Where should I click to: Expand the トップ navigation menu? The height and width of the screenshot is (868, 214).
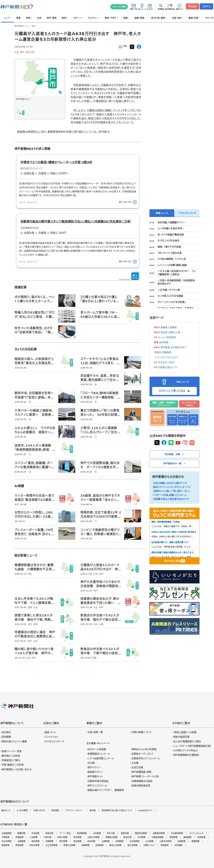tap(7, 18)
